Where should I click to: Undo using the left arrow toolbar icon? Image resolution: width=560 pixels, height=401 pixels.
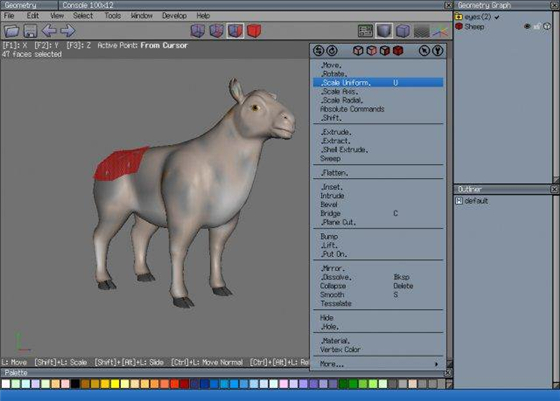[x=49, y=31]
